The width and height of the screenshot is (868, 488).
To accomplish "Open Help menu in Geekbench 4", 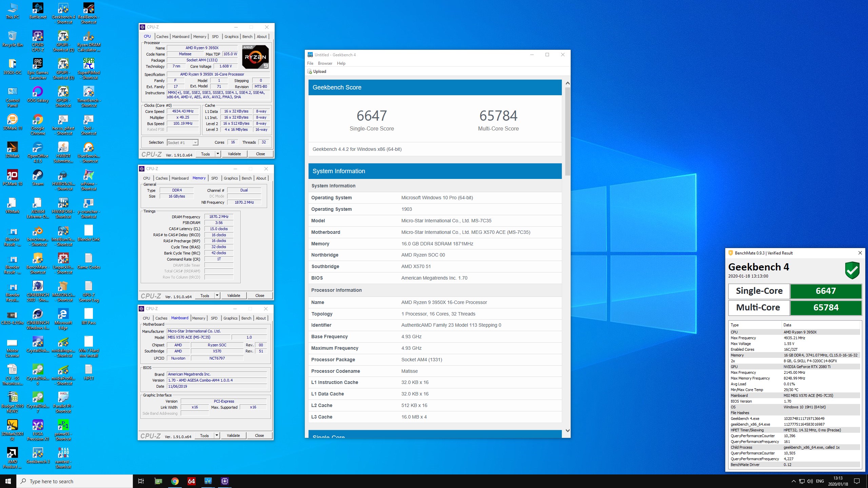I will [x=341, y=63].
